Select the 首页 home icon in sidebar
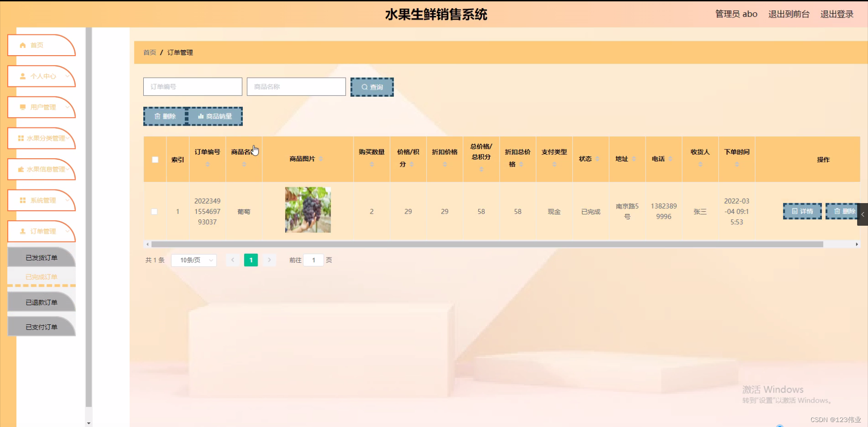 point(23,45)
